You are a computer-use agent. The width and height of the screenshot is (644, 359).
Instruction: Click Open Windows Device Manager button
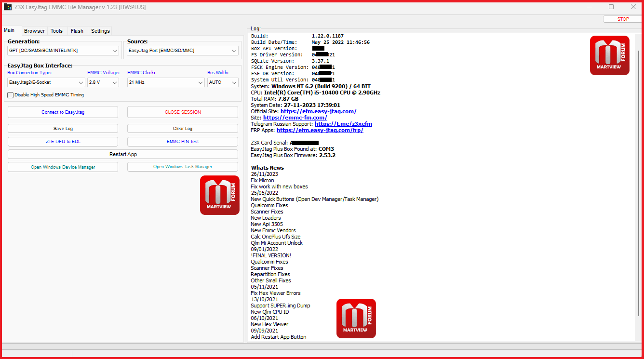[x=63, y=167]
